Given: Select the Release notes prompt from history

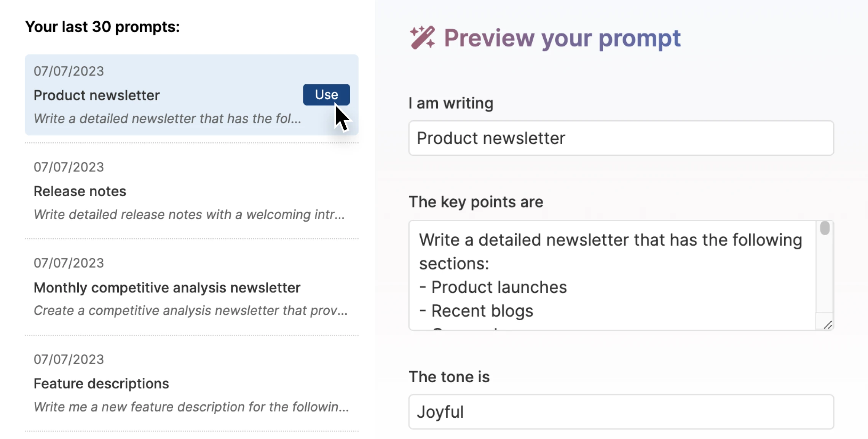Looking at the screenshot, I should (x=80, y=191).
